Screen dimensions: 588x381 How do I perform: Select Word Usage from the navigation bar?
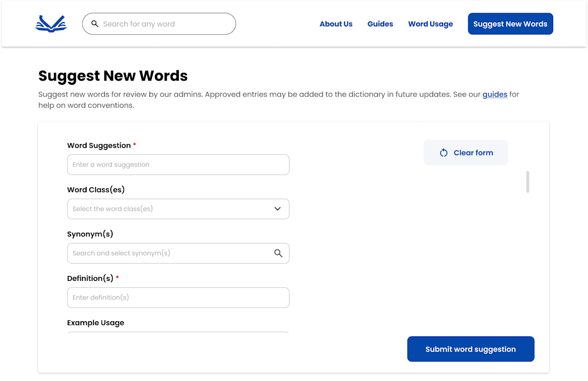point(430,24)
